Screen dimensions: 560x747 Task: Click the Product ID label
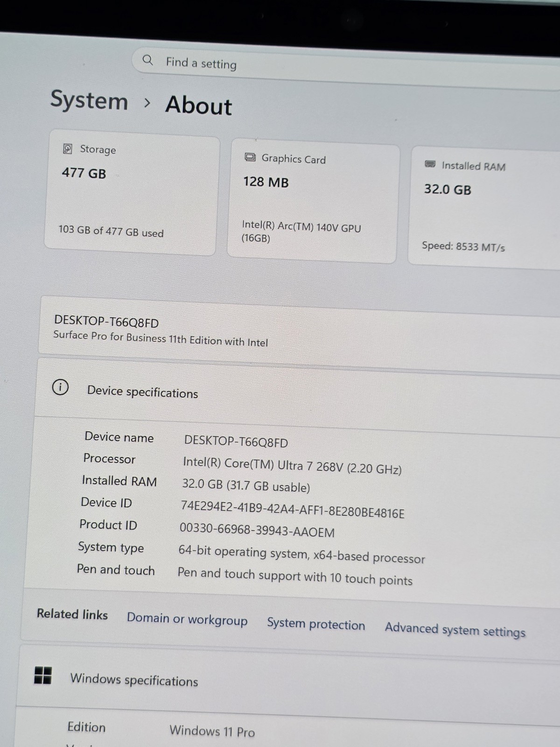108,525
